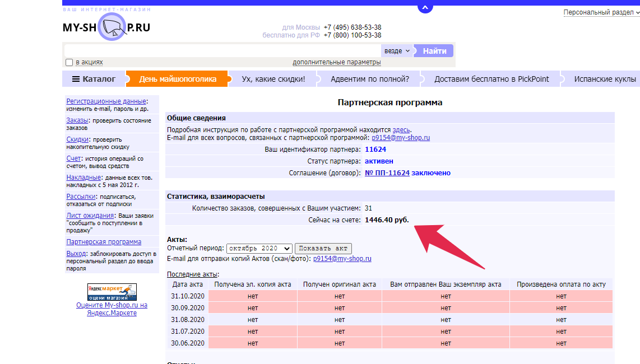
Task: Click the act date '31.08.2020'
Action: coord(188,320)
